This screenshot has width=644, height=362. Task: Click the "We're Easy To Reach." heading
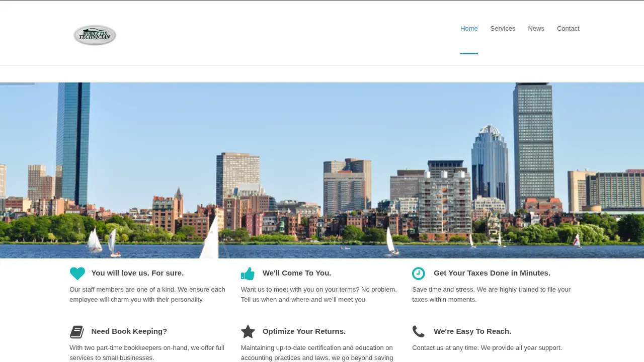(x=472, y=331)
